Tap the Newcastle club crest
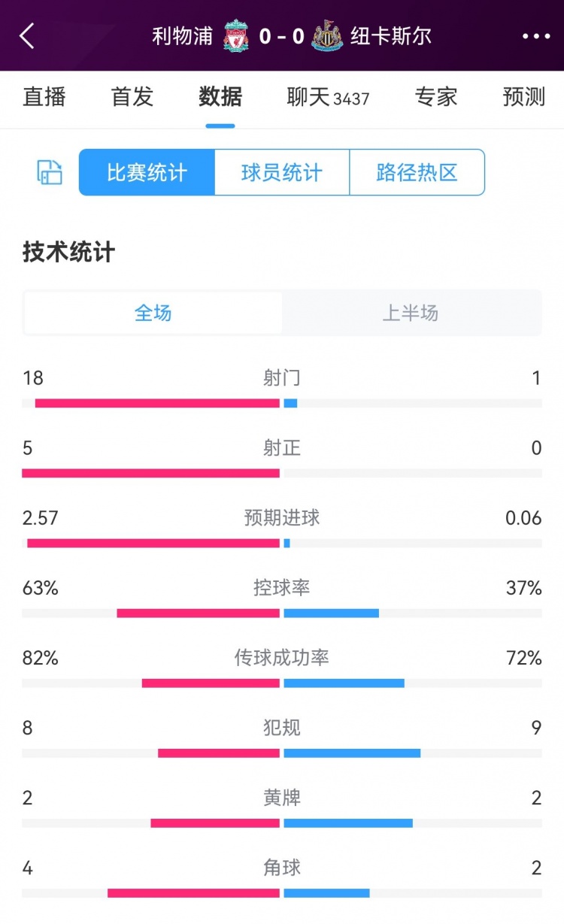 pos(327,36)
